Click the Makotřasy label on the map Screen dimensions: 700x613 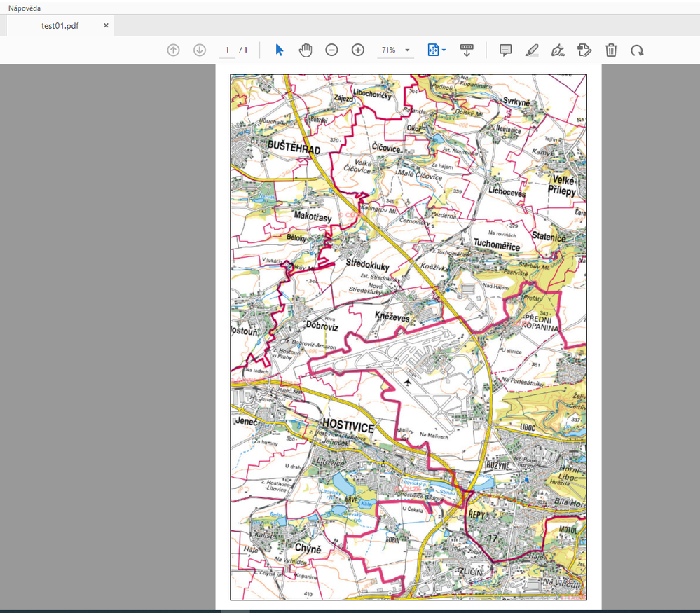click(313, 216)
